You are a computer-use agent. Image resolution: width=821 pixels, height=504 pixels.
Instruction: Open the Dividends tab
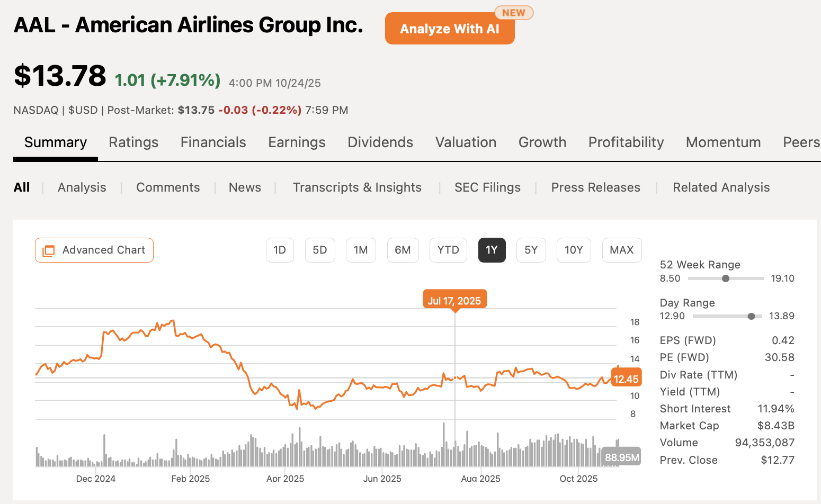(x=380, y=142)
